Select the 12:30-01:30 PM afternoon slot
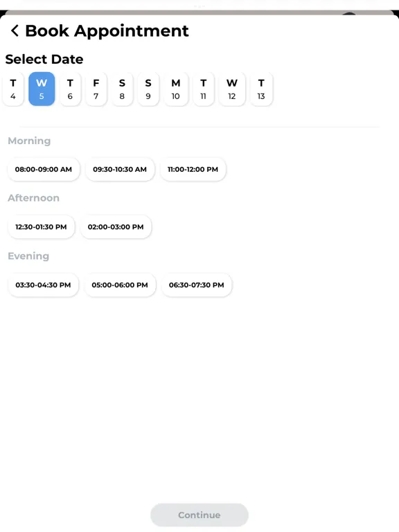The image size is (399, 532). click(x=41, y=227)
